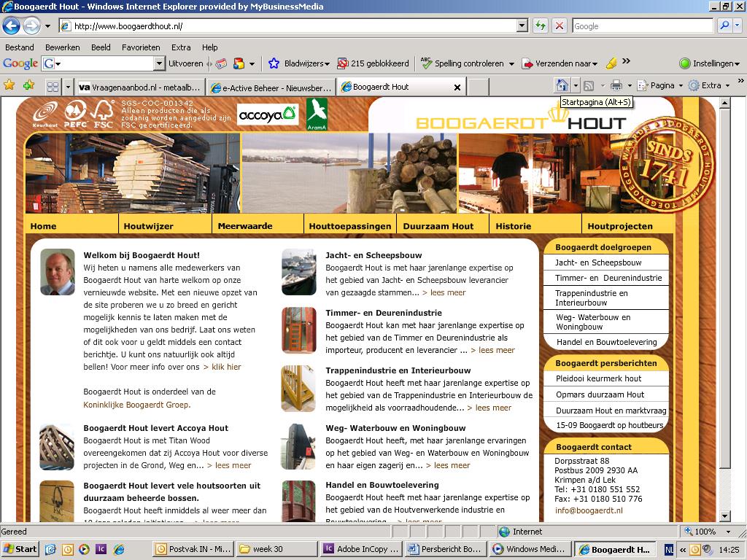This screenshot has height=560, width=747.
Task: Show hidden tray icons with the chevron
Action: click(683, 550)
